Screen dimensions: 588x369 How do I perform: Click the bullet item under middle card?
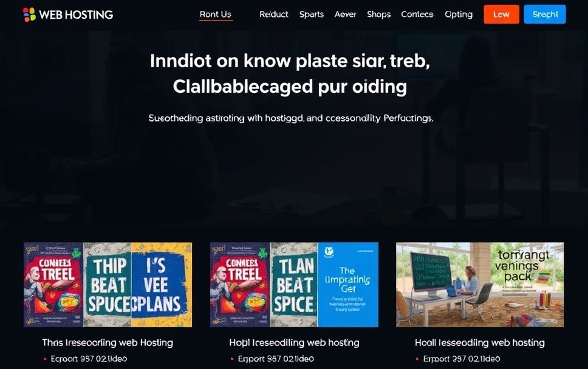[273, 359]
